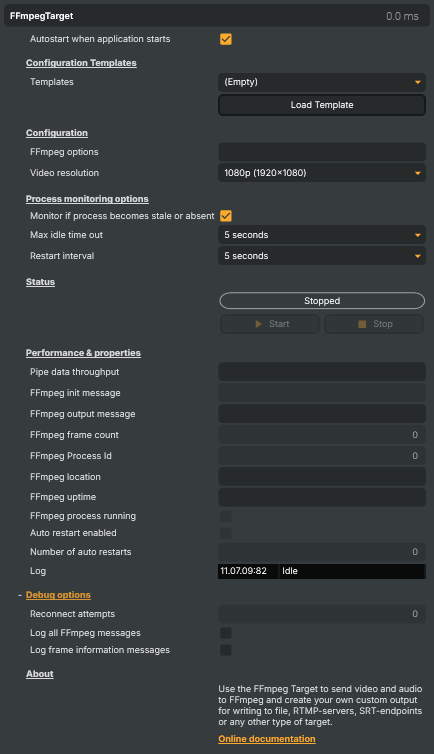Click the FFmpeg output message field
This screenshot has width=434, height=754.
(322, 414)
